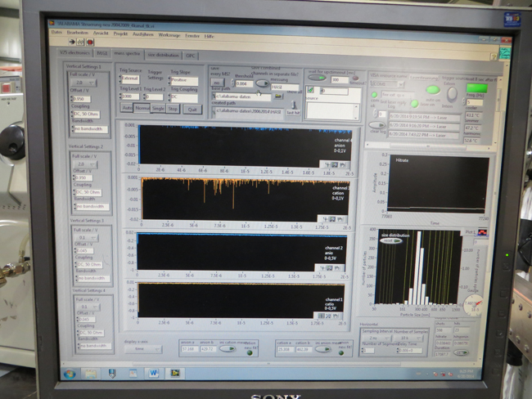Open Full scale dropdown in Vertical Settings 3
The height and width of the screenshot is (399, 532).
[86, 238]
